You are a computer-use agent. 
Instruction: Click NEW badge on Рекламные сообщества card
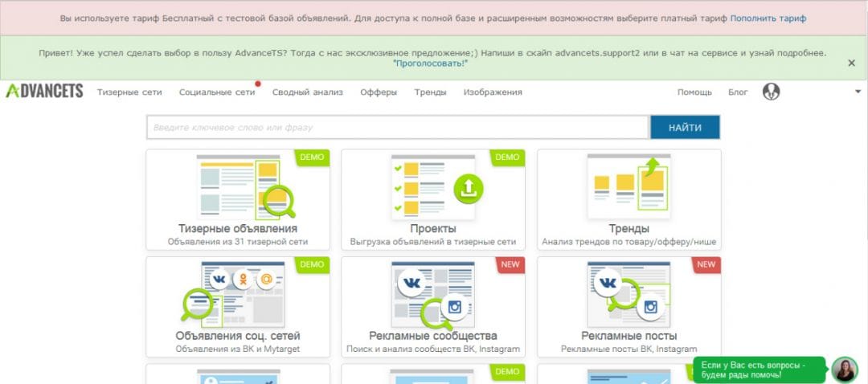pyautogui.click(x=510, y=264)
